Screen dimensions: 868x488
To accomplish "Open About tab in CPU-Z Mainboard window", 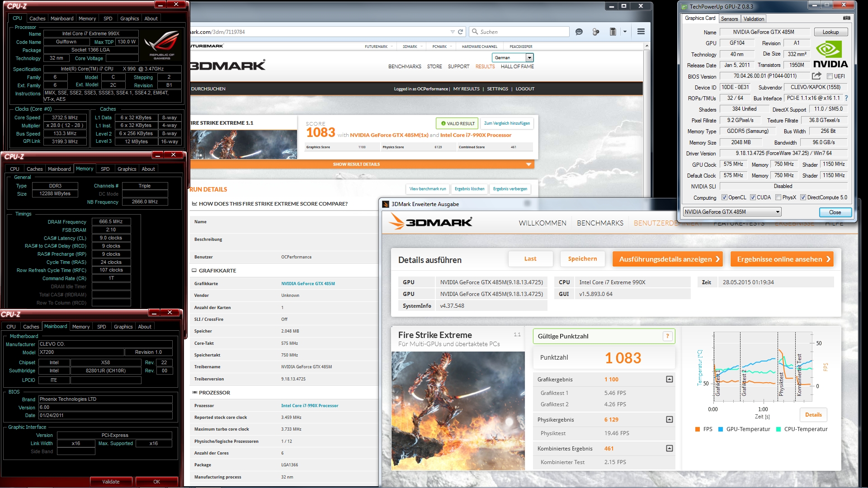I will point(145,327).
